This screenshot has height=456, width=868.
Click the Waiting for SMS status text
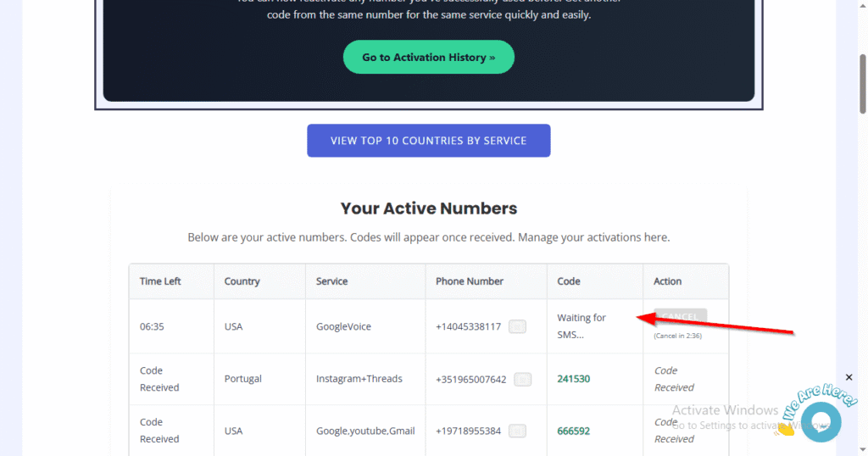[x=581, y=325]
